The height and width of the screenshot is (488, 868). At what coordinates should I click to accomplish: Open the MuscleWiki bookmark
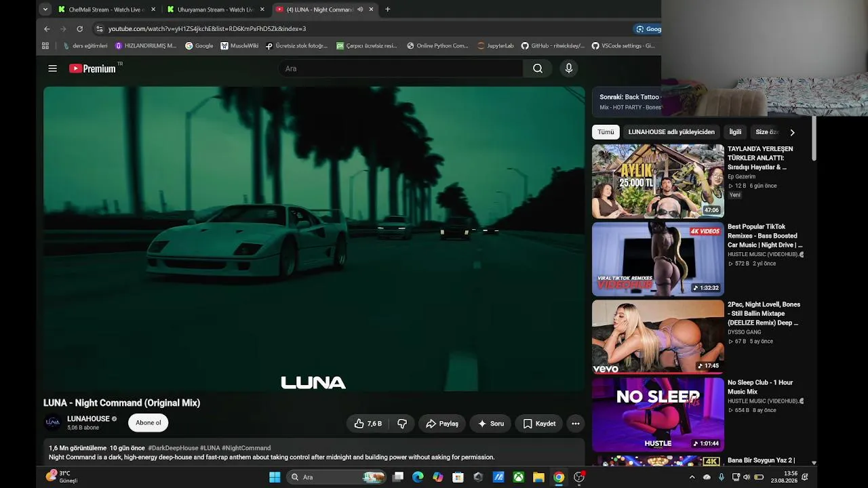(x=239, y=46)
